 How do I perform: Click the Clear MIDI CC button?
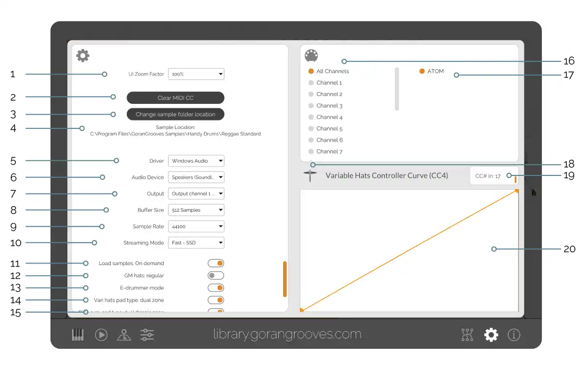pyautogui.click(x=175, y=98)
